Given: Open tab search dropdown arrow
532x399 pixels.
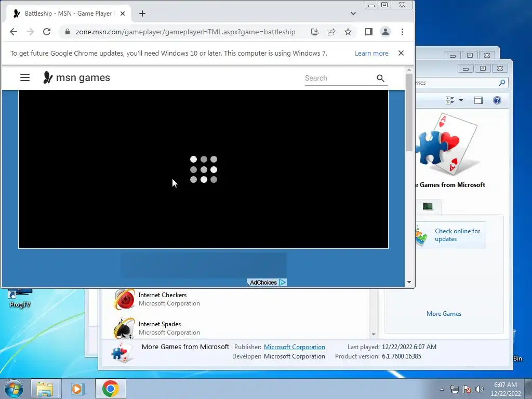Looking at the screenshot, I should pos(353,14).
